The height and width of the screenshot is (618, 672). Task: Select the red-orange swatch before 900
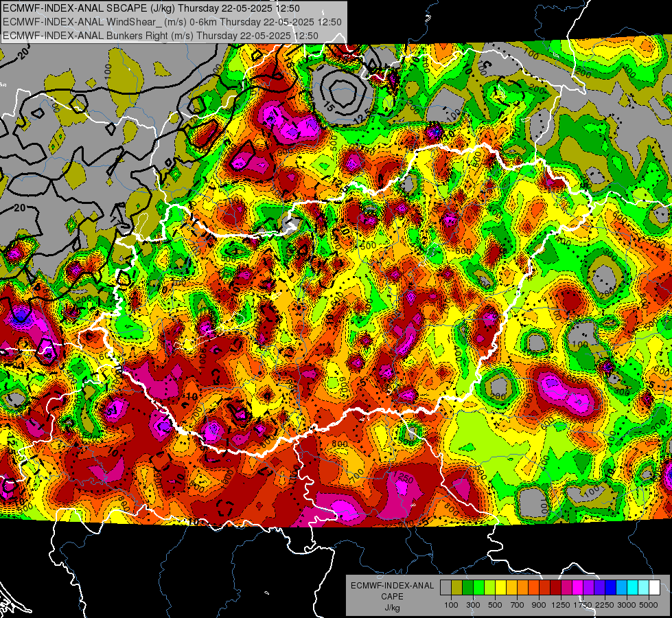[533, 588]
